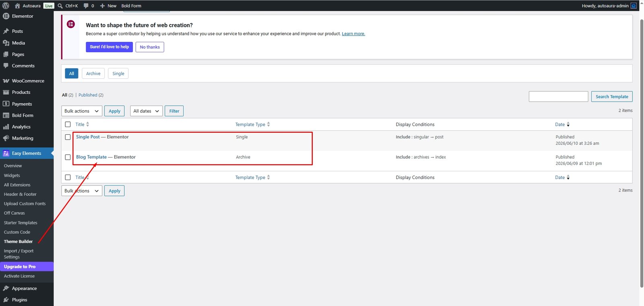This screenshot has width=644, height=306.
Task: Check the select-all checkbox in table header
Action: (68, 124)
